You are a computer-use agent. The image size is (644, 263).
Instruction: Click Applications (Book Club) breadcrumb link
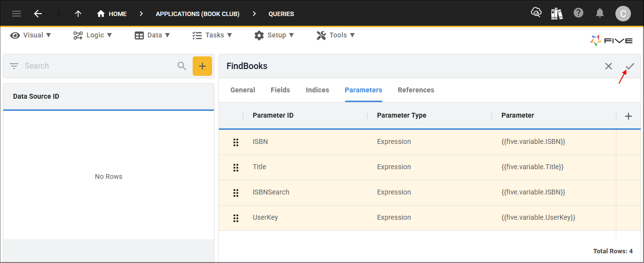[x=198, y=14]
